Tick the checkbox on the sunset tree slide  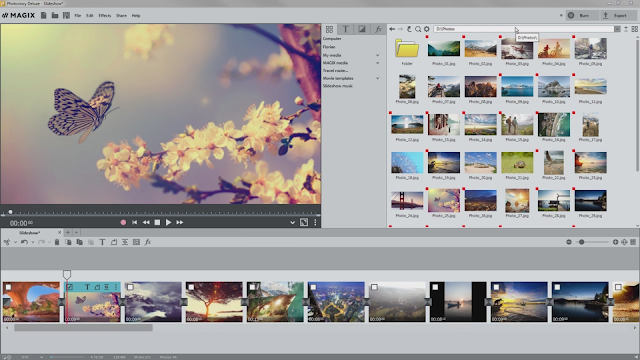click(x=191, y=287)
